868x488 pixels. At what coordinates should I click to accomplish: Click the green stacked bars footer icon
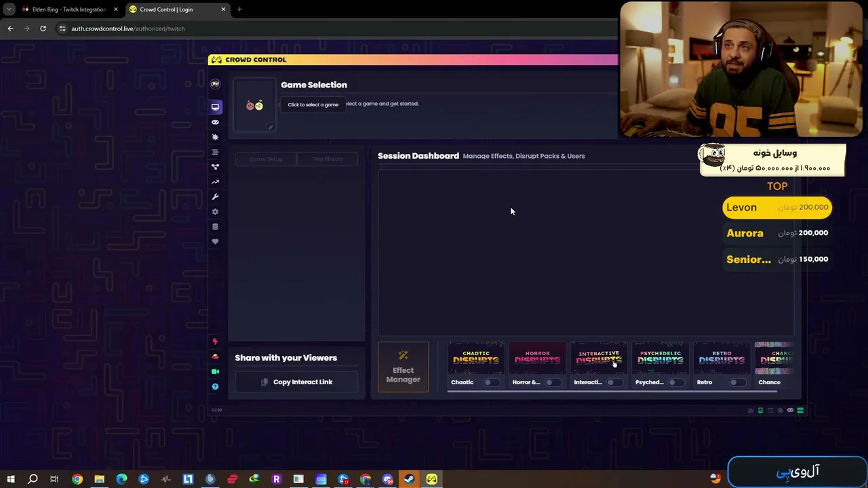[x=800, y=410]
